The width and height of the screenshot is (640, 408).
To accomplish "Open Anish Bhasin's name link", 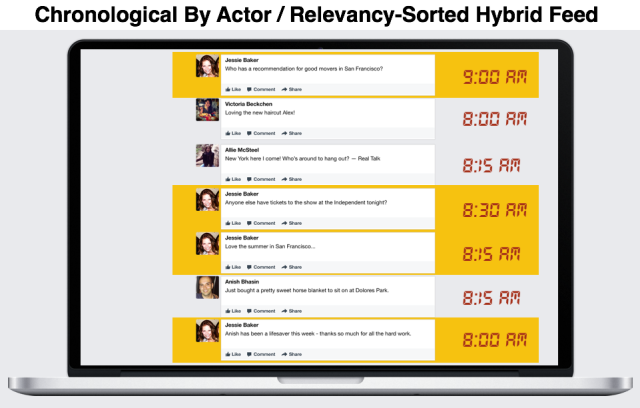I will point(242,282).
